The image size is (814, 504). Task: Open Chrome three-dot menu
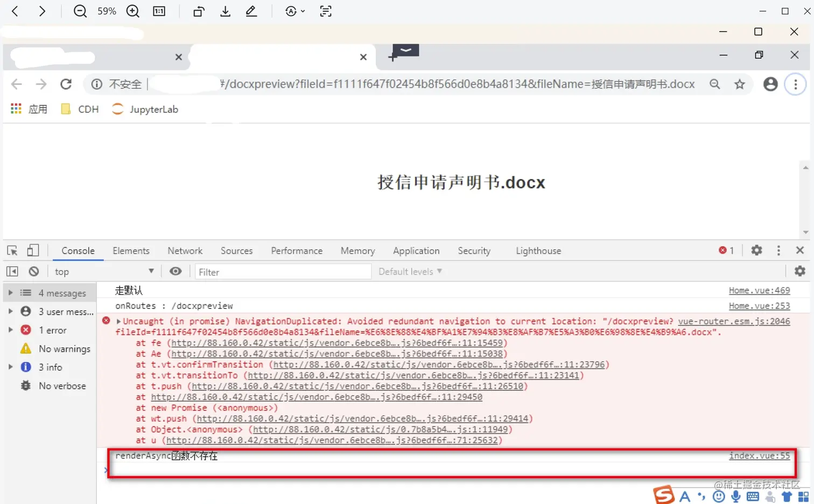pyautogui.click(x=795, y=84)
